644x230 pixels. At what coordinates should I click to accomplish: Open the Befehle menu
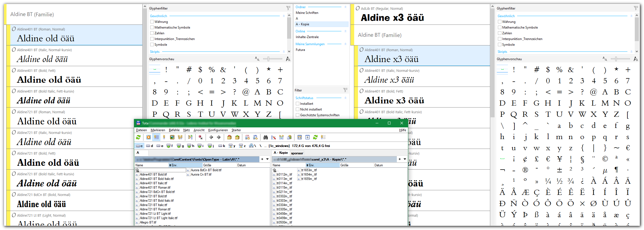point(174,130)
